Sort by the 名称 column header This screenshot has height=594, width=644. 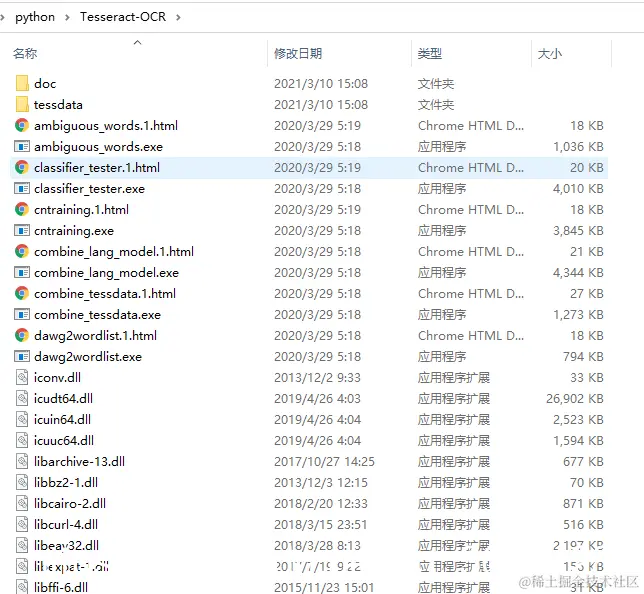coord(25,53)
